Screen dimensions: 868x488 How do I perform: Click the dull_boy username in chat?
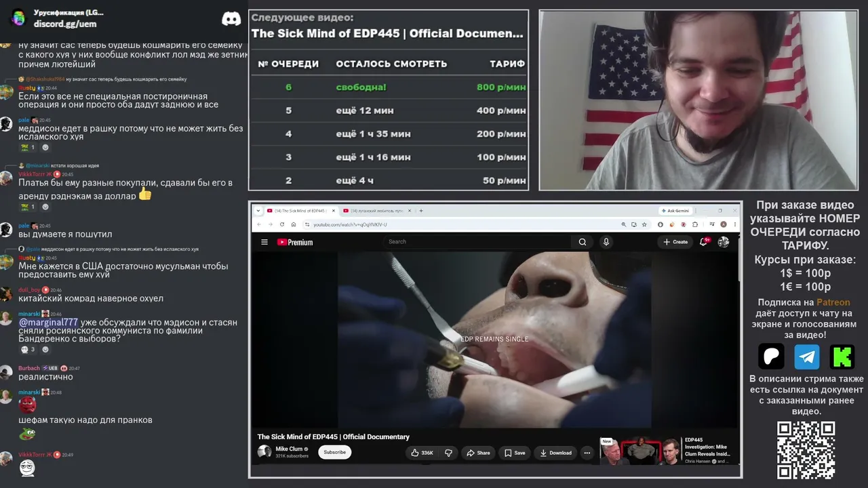pyautogui.click(x=29, y=290)
